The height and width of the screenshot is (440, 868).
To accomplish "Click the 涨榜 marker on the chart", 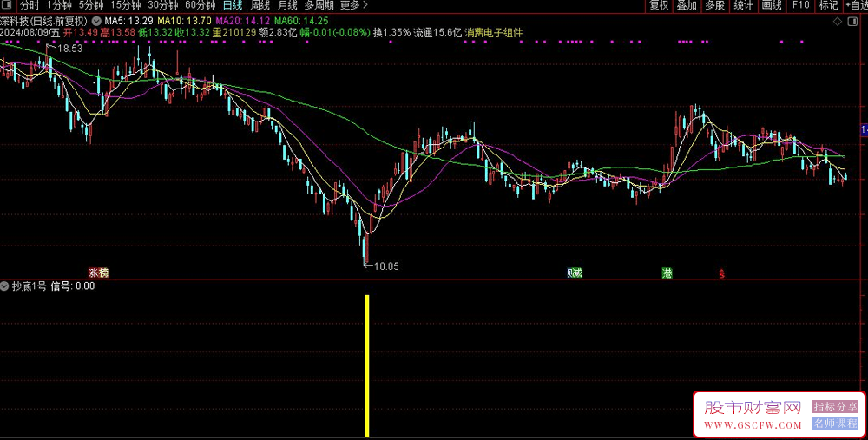I will click(x=99, y=273).
